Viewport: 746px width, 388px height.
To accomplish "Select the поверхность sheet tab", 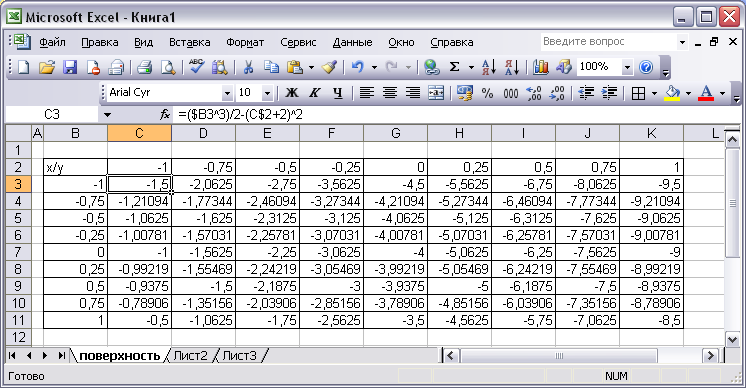I will coord(119,356).
